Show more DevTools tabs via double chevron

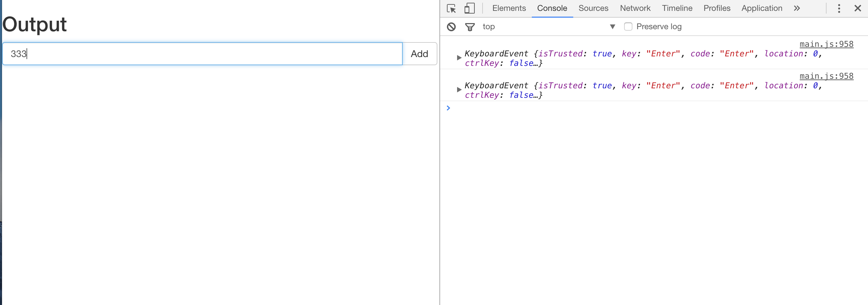coord(797,8)
